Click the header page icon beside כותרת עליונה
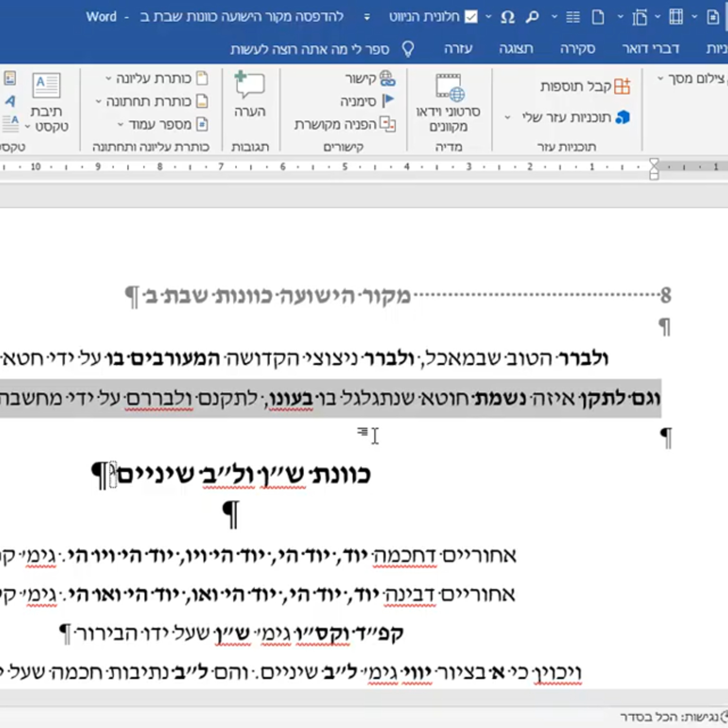The image size is (728, 728). [x=202, y=78]
